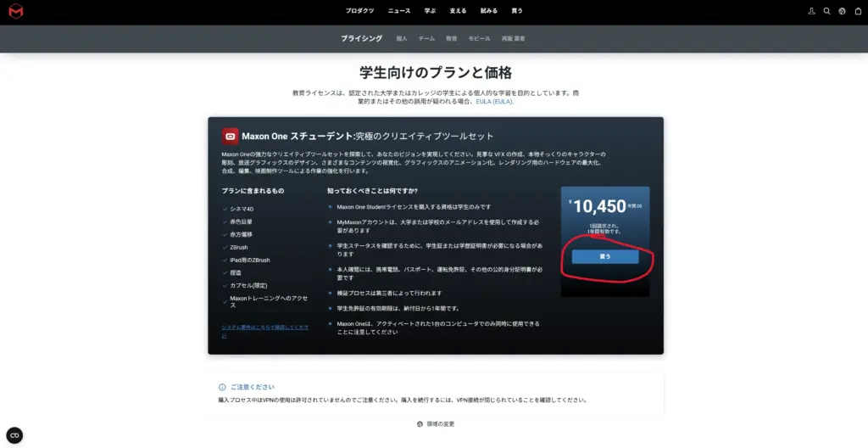Click the red Maxon One product icon
Screen dimensions: 868x448
(231, 137)
